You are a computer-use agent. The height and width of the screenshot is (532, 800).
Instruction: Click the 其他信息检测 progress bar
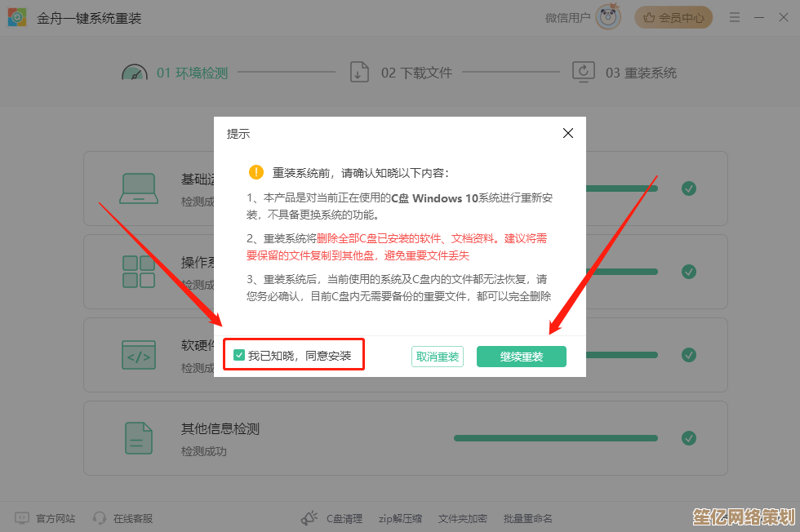556,438
